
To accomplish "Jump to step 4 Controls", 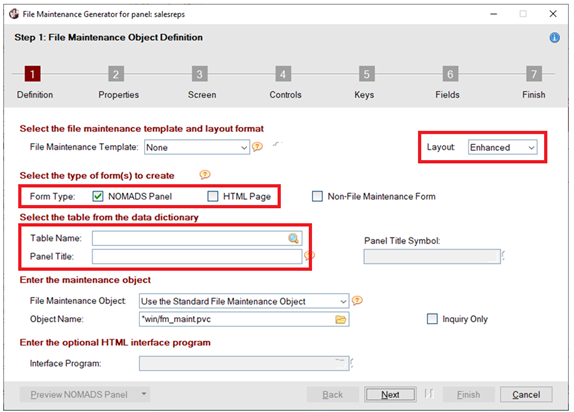I will point(283,74).
